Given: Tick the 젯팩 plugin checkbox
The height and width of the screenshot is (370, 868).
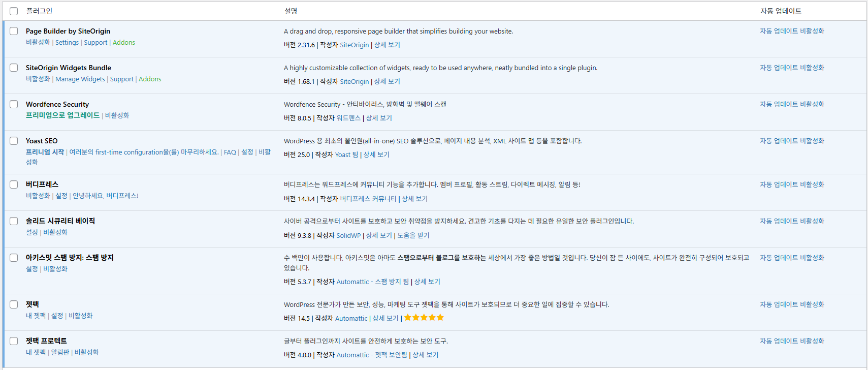Looking at the screenshot, I should coord(14,304).
